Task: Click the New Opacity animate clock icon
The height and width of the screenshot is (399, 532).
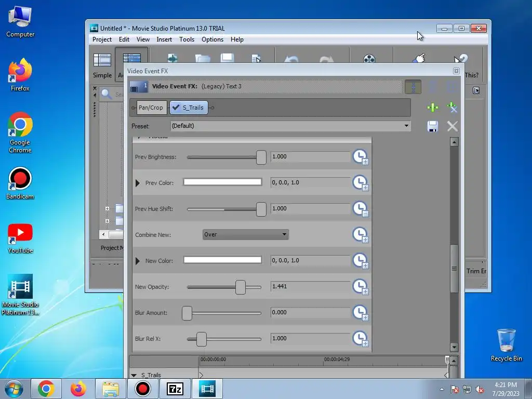Action: (x=361, y=287)
